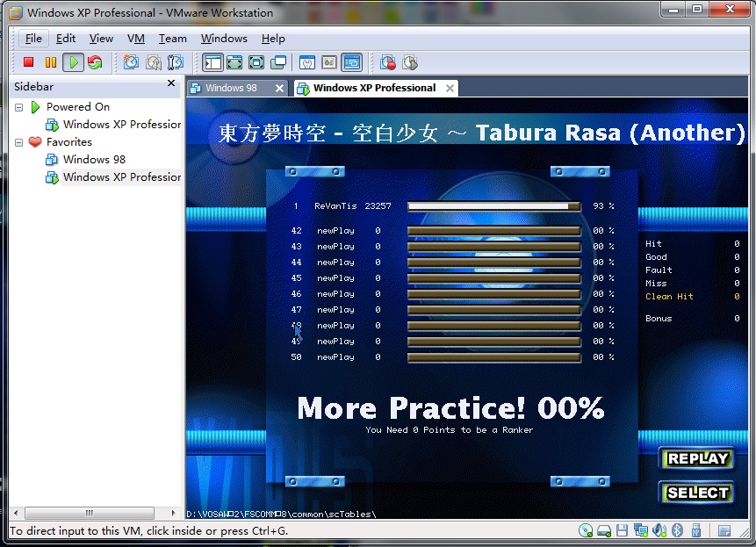
Task: Click the Unity overlapping windows icon
Action: tap(278, 62)
